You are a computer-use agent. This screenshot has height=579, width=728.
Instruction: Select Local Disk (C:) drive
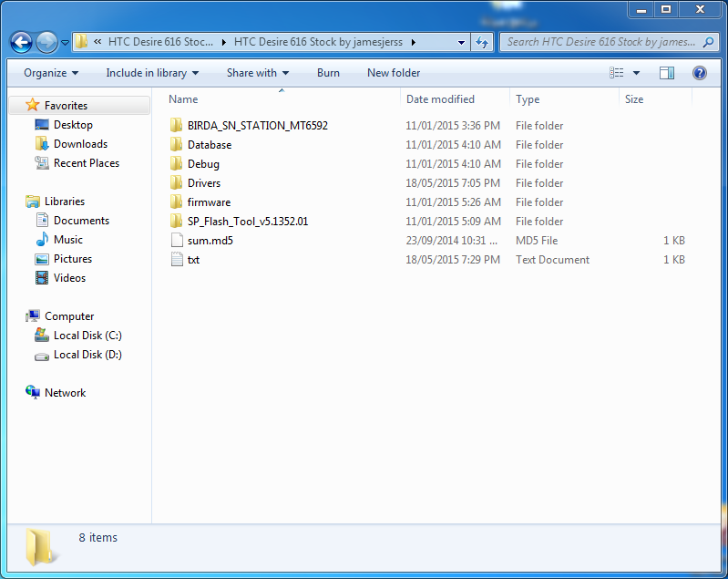(87, 336)
